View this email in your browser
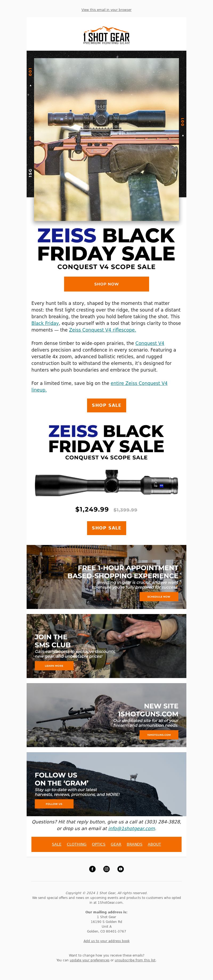The height and width of the screenshot is (980, 213). click(x=107, y=10)
